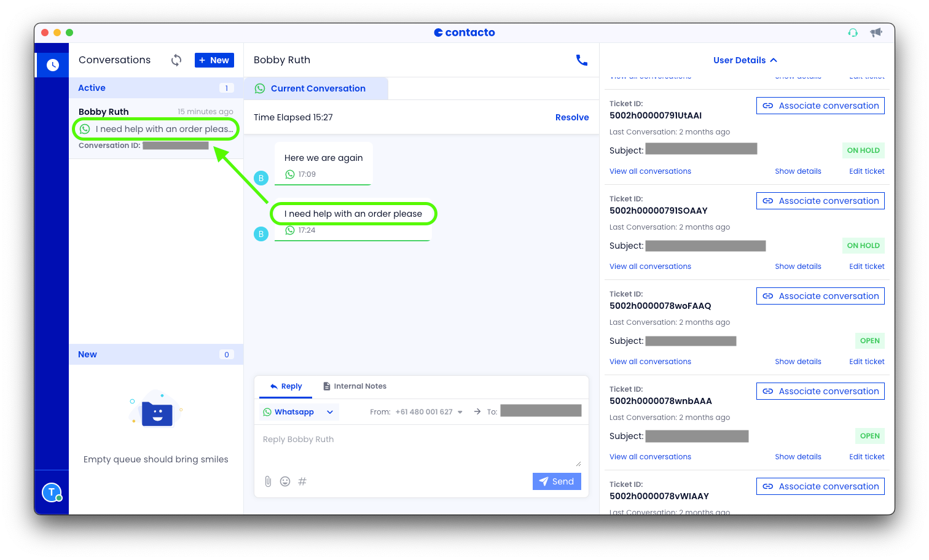Viewport: 929px width, 560px height.
Task: Edit ticket 5002h0000078wnbAAA
Action: coord(867,457)
